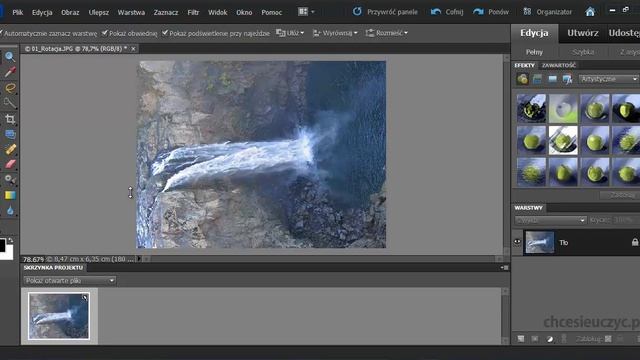Hide the Tło layer with eye icon
The width and height of the screenshot is (640, 360).
tap(517, 242)
